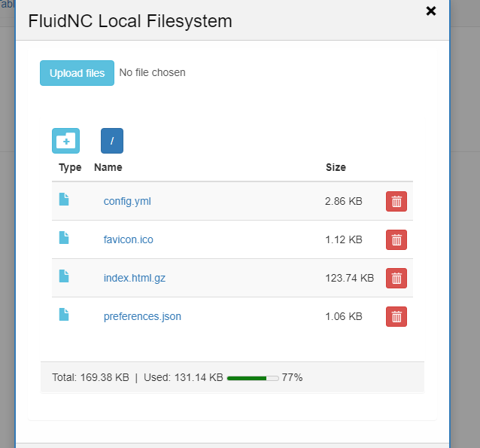Delete favicon.ico using its trash icon

[396, 240]
